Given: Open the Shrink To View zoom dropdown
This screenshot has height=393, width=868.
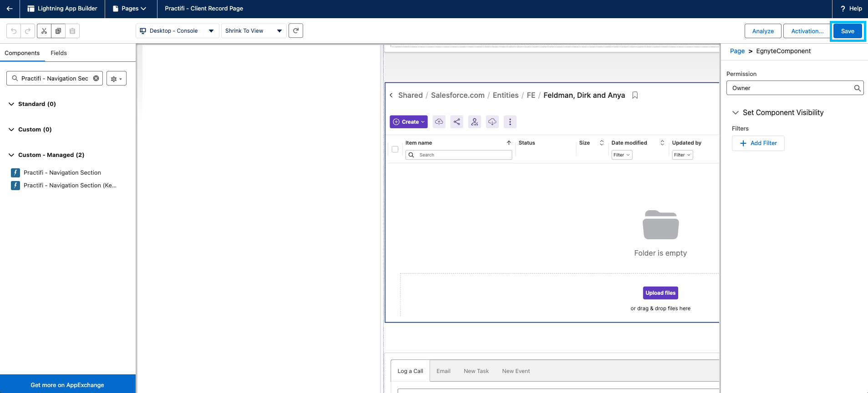Looking at the screenshot, I should coord(254,31).
